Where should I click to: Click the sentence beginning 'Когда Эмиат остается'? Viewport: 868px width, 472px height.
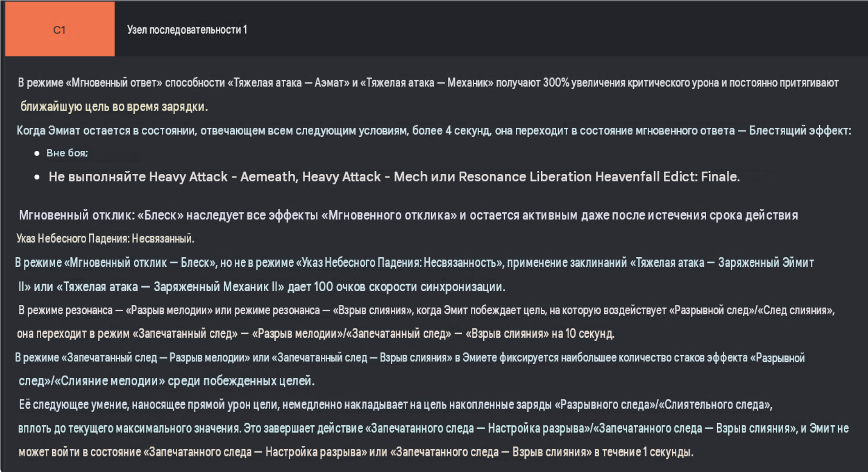(x=434, y=130)
